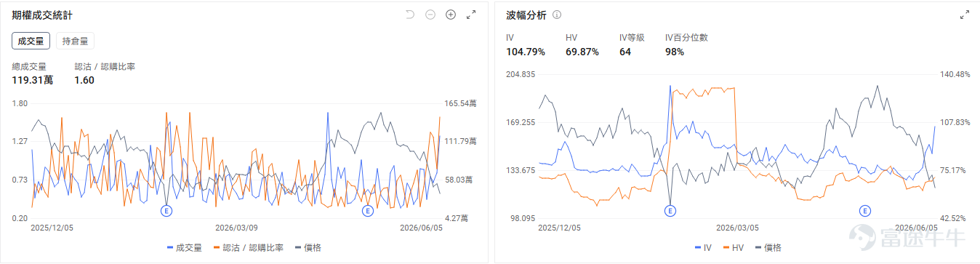Click the 1.80 ratio axis label
Screen dimensions: 980x264
(20, 104)
